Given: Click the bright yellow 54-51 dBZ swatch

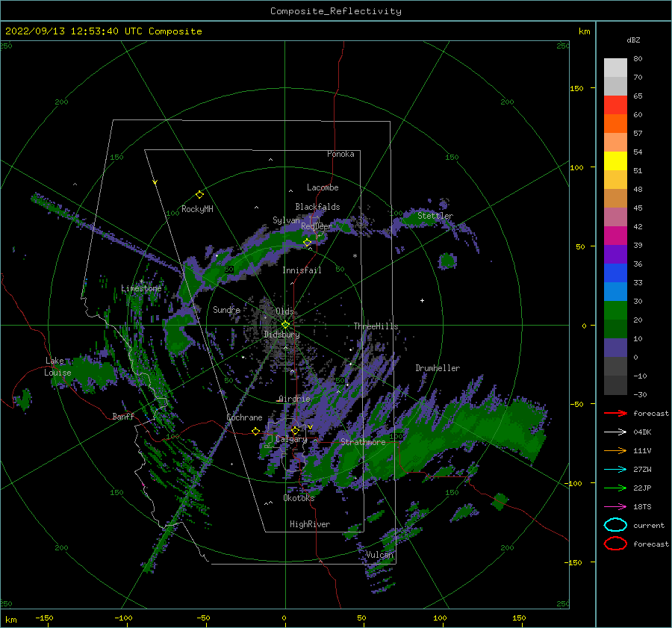Looking at the screenshot, I should click(615, 161).
